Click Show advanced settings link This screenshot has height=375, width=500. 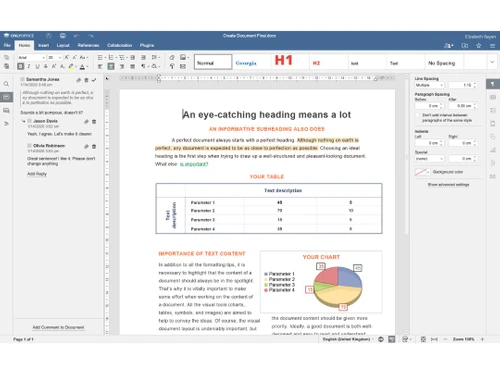[x=448, y=184]
